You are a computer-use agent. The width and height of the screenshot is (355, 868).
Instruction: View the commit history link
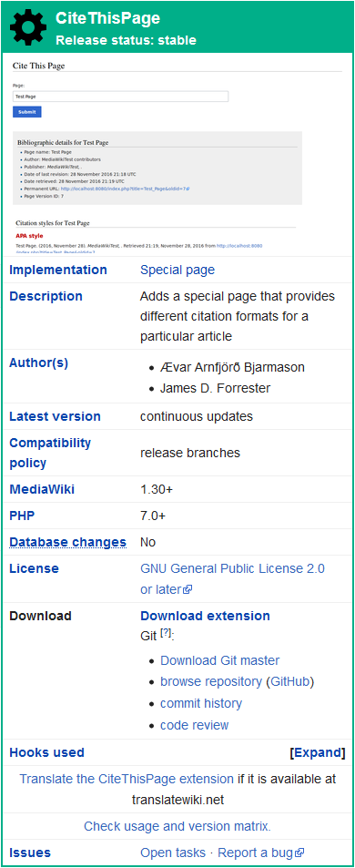[201, 703]
